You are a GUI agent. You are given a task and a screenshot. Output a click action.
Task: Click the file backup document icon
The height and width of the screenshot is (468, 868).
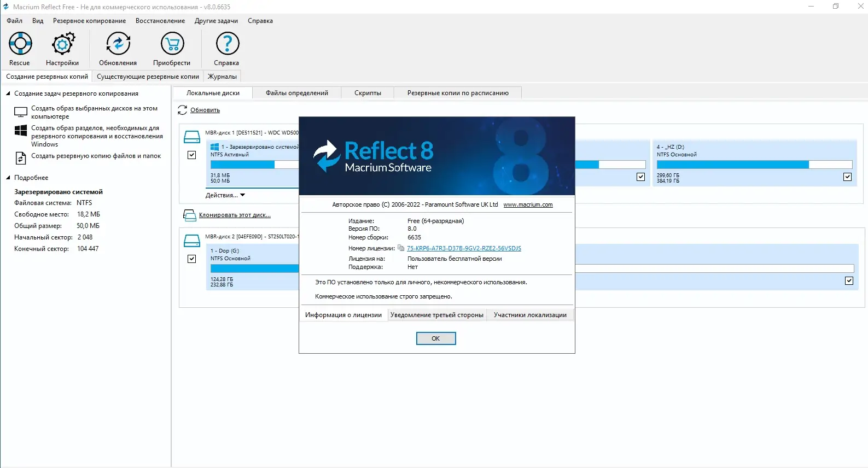[21, 158]
